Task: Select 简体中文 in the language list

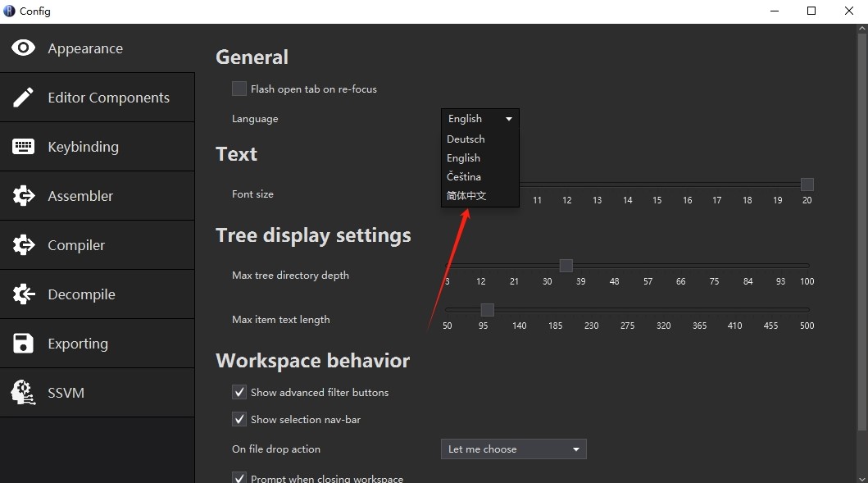Action: click(466, 196)
